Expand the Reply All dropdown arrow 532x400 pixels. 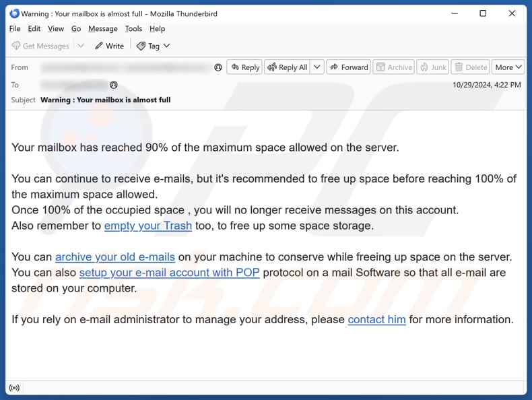(x=317, y=67)
